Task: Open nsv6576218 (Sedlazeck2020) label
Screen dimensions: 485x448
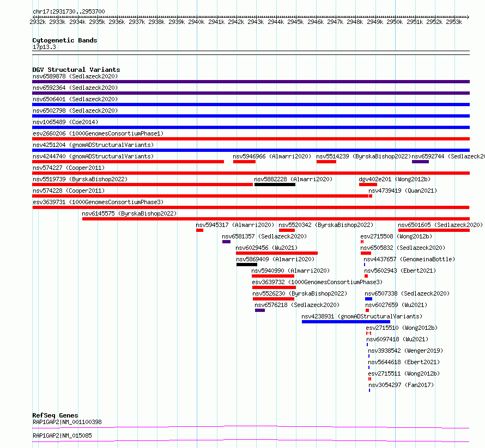Action: pos(297,305)
